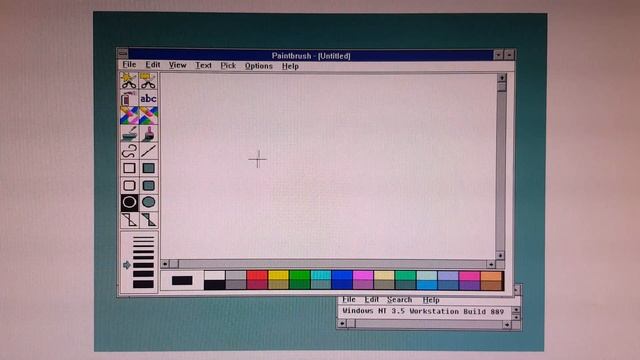Image resolution: width=640 pixels, height=360 pixels.
Task: Open the Text menu
Action: pos(203,65)
